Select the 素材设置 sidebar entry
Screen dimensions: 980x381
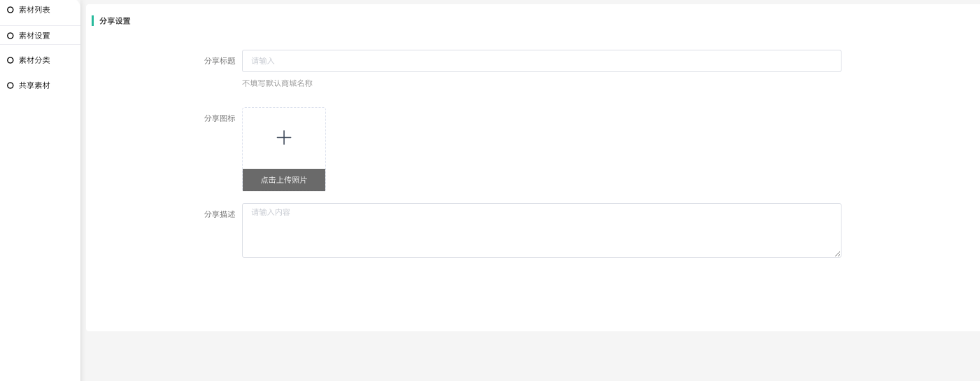34,36
